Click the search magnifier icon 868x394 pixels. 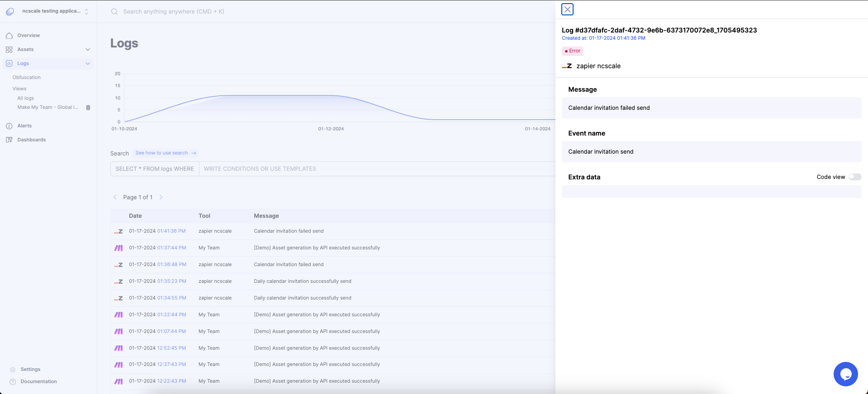click(114, 12)
